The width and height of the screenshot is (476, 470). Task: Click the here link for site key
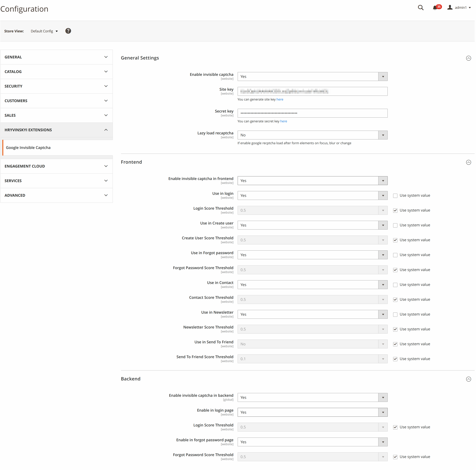point(280,99)
